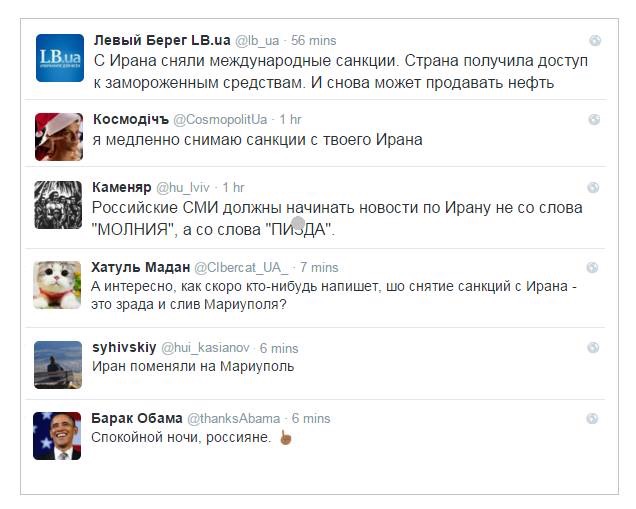The height and width of the screenshot is (509, 636).
Task: Open the LB.ua profile avatar
Action: coord(58,58)
